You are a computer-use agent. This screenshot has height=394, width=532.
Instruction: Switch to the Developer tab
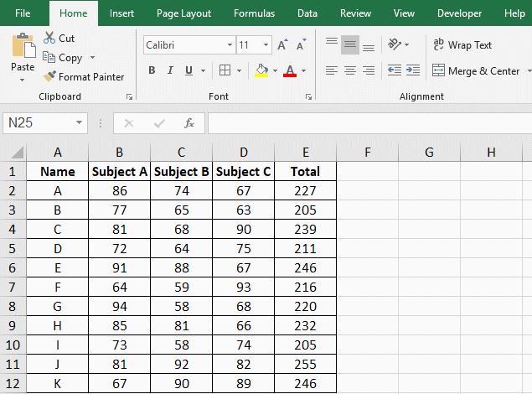(x=459, y=13)
